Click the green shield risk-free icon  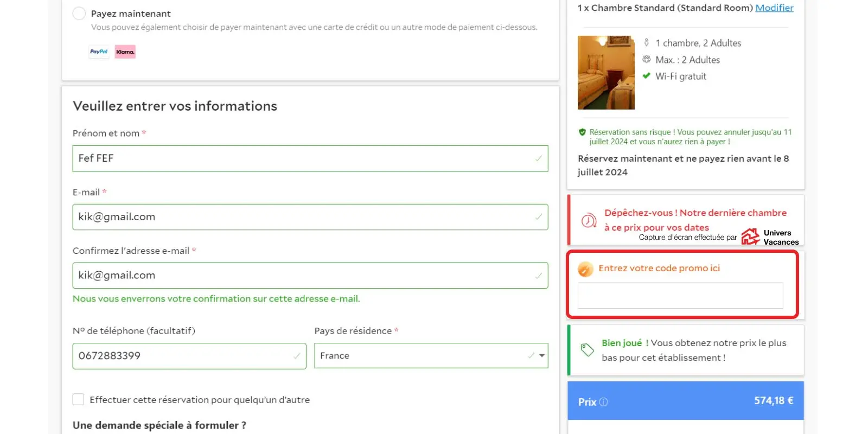click(582, 132)
